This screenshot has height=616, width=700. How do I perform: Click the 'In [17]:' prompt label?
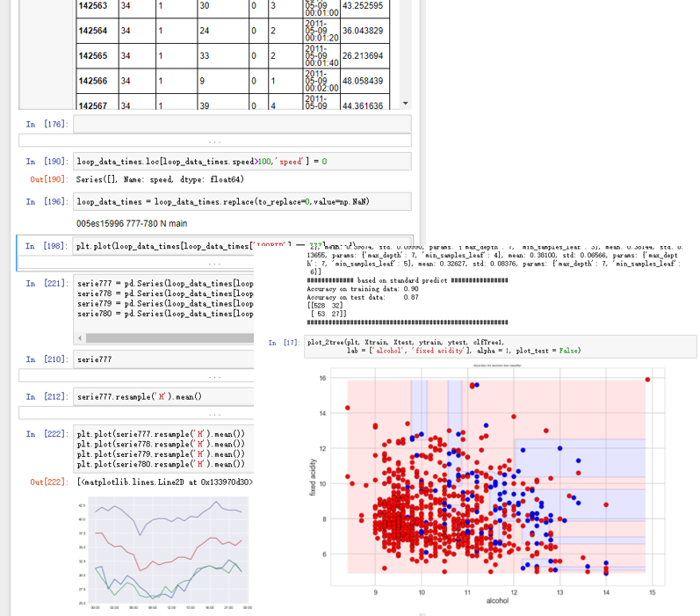pos(284,343)
